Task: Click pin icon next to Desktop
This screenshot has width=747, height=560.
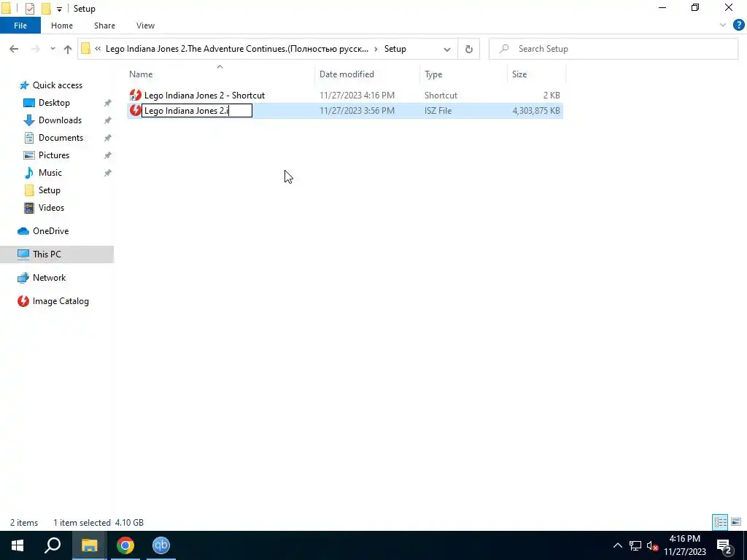Action: [x=108, y=103]
